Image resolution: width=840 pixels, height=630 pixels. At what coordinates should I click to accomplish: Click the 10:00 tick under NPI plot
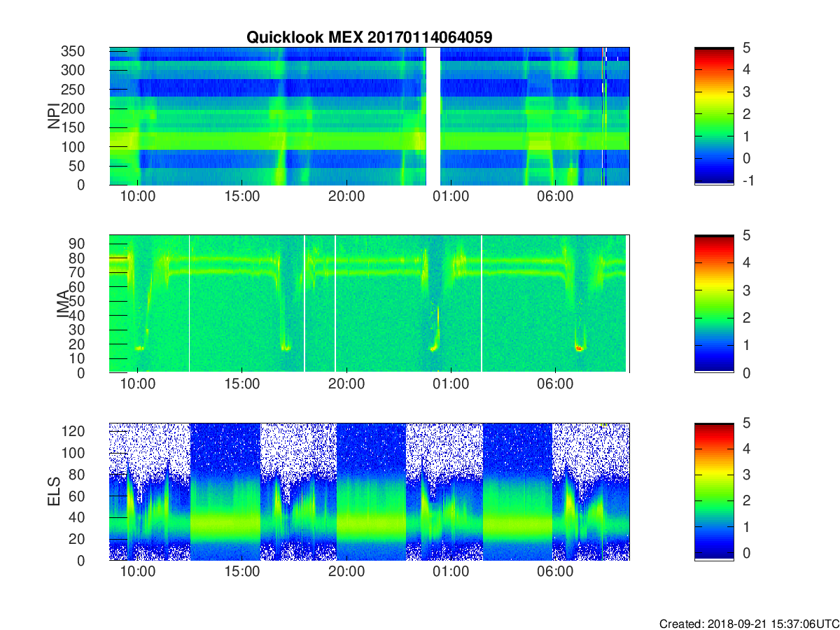click(138, 197)
